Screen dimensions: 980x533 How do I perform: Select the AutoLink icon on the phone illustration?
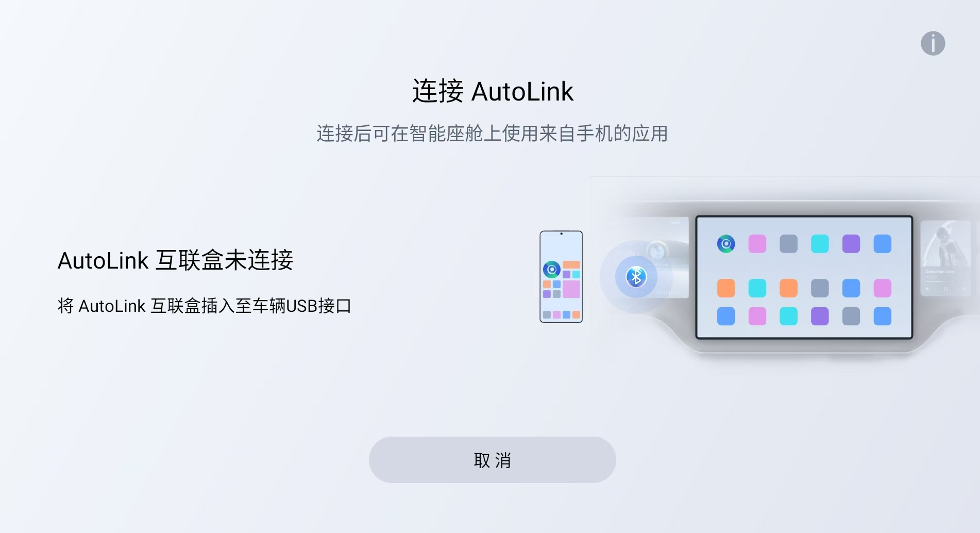pos(551,269)
